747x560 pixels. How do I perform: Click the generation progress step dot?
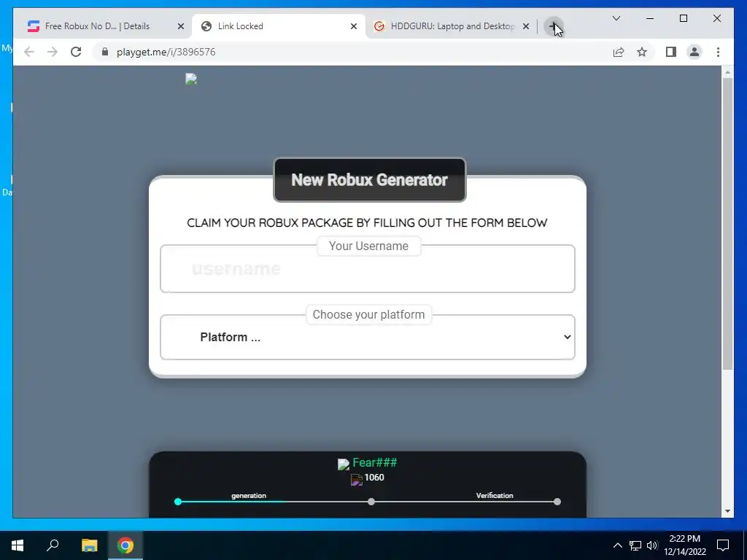click(x=178, y=502)
